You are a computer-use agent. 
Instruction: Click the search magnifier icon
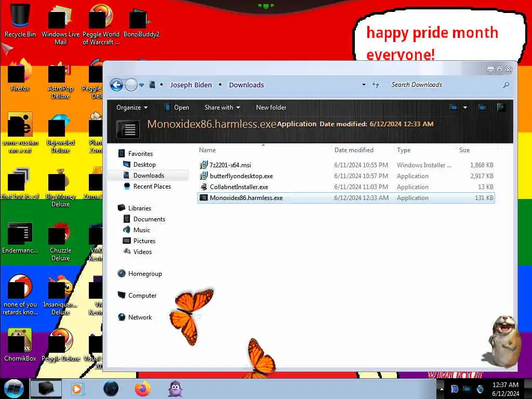pyautogui.click(x=506, y=85)
